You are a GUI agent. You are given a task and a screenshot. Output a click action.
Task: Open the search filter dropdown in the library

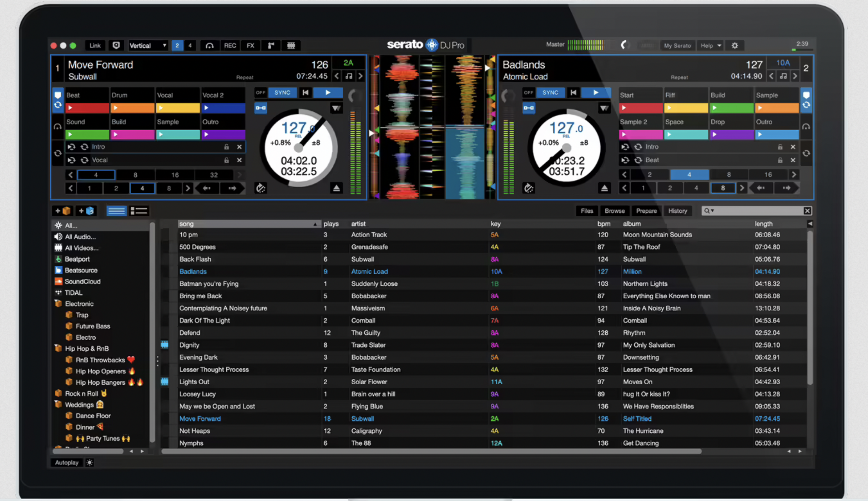click(711, 211)
